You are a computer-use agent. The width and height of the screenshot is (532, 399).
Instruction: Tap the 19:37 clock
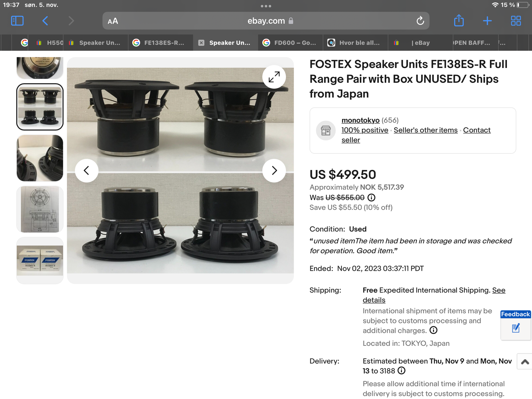tap(11, 5)
